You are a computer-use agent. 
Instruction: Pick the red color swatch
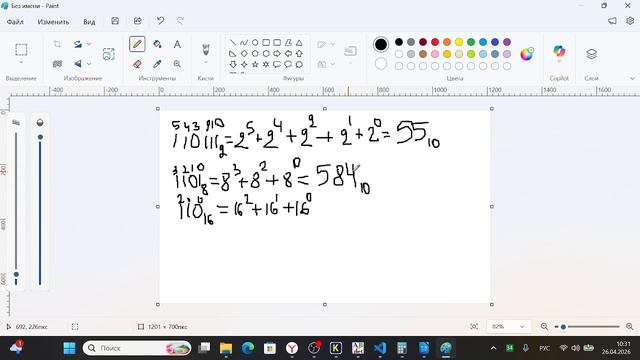[435, 42]
